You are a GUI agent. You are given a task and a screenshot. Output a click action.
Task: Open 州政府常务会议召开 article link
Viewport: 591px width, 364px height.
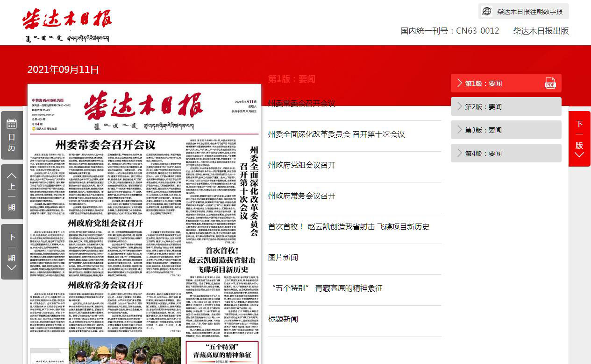(x=301, y=196)
